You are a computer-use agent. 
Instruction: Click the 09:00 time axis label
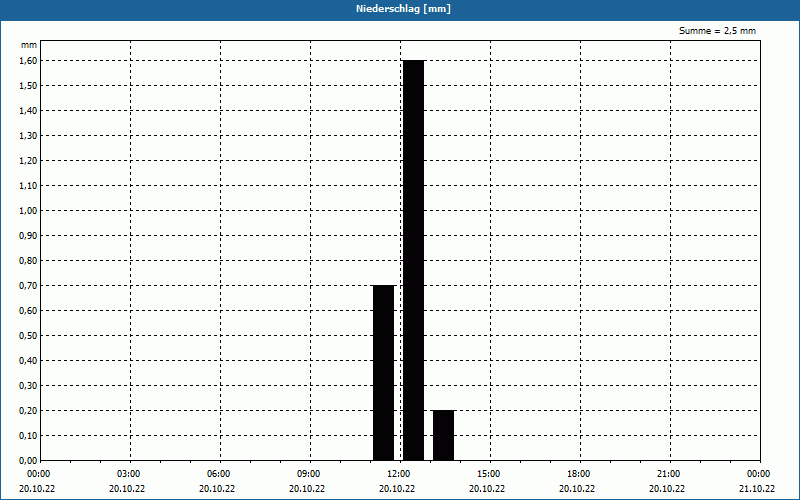(x=309, y=474)
